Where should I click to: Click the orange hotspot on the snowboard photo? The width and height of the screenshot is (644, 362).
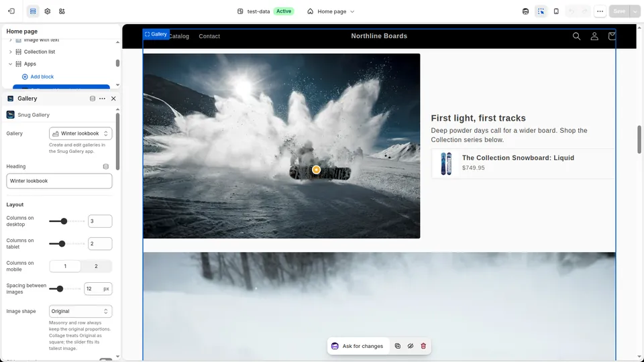point(316,170)
